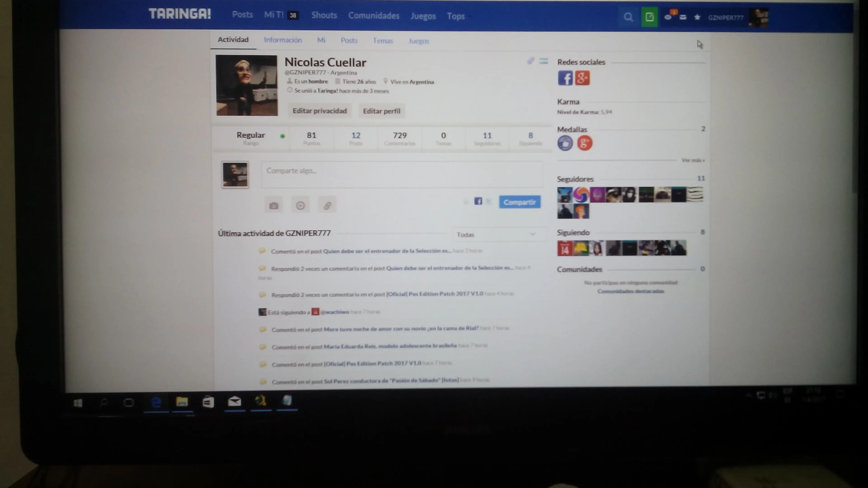Click the 729 Comentarios stat
Screen dimensions: 868x488
click(400, 139)
